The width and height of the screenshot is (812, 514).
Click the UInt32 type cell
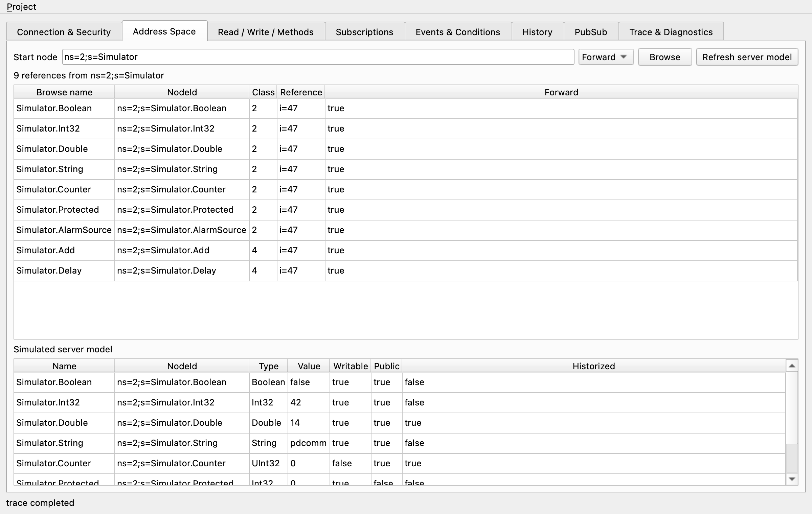click(268, 463)
